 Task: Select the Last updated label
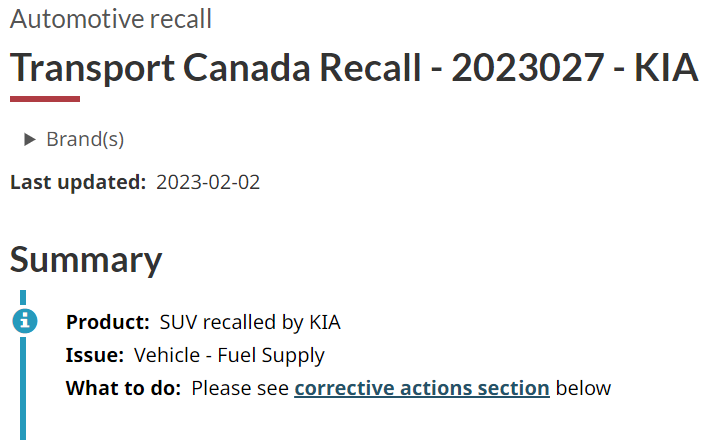coord(78,182)
